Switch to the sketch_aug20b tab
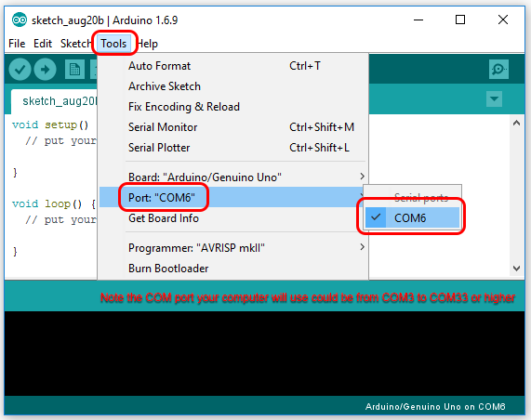The width and height of the screenshot is (531, 420). click(54, 101)
